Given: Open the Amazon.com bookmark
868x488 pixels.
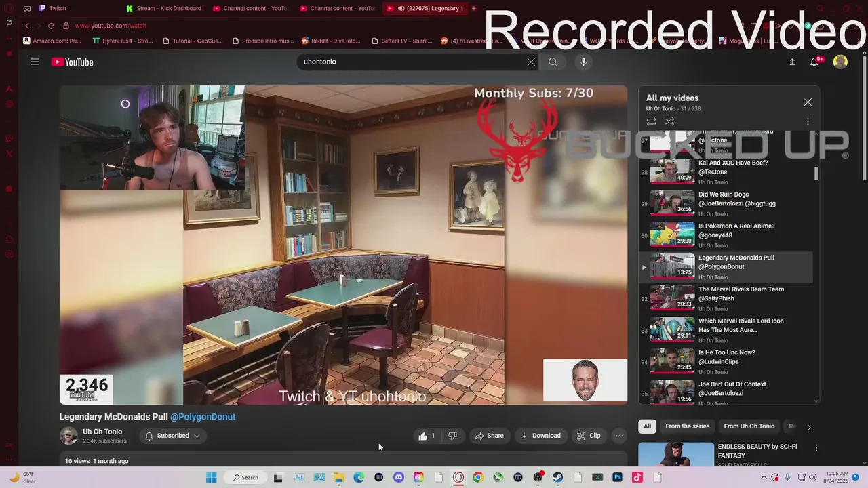Looking at the screenshot, I should click(52, 41).
